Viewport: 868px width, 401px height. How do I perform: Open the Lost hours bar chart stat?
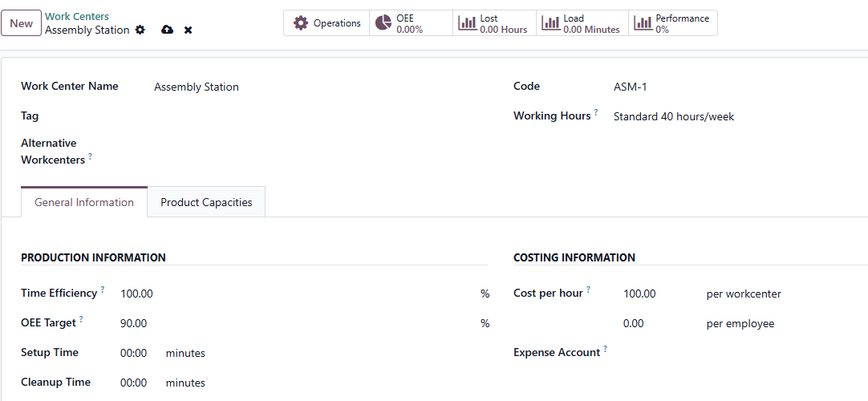[x=467, y=23]
